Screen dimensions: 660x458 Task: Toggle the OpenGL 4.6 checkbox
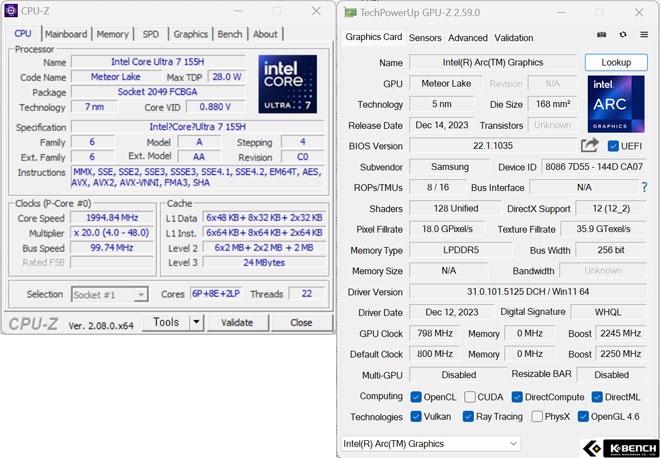[583, 417]
